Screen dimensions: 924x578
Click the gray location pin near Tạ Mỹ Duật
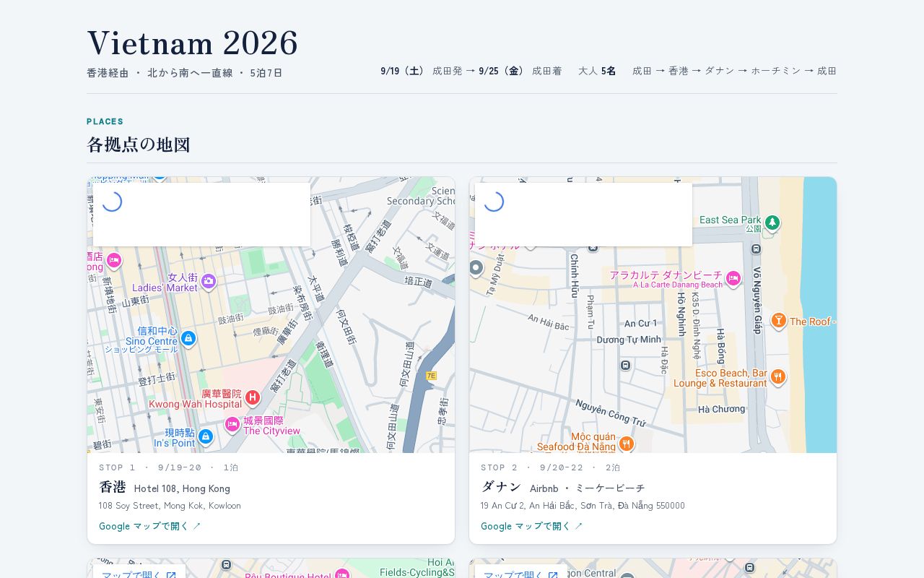476,268
